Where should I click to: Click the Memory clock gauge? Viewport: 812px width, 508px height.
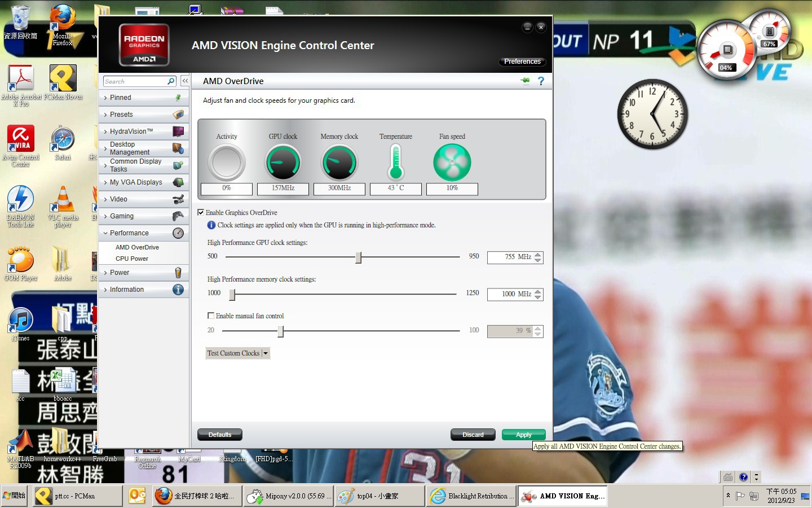coord(339,163)
